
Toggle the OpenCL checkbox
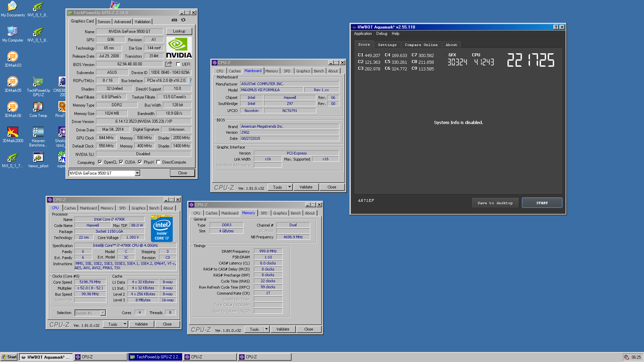point(100,162)
